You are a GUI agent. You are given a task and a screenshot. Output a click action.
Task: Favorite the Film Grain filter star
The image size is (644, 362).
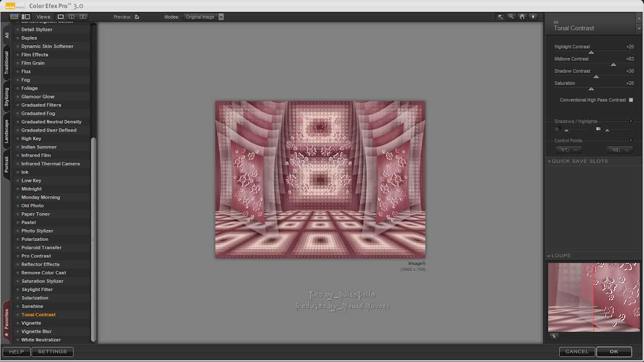(18, 63)
